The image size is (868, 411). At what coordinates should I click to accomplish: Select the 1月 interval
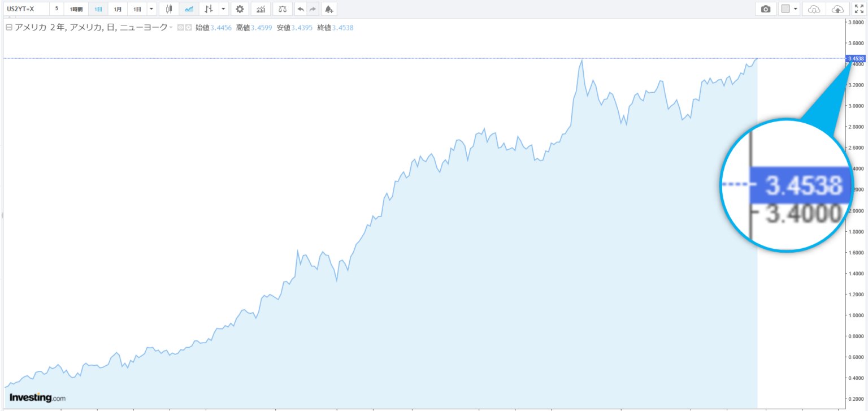(118, 9)
